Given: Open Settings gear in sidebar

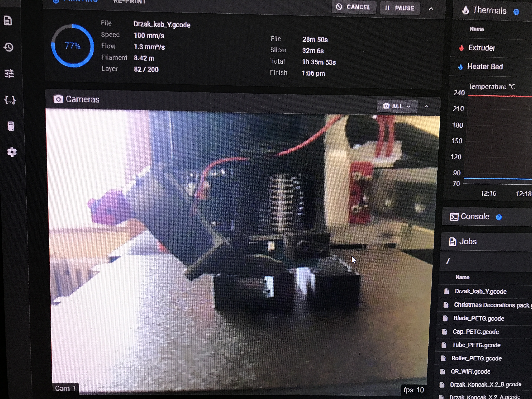Looking at the screenshot, I should [x=12, y=152].
